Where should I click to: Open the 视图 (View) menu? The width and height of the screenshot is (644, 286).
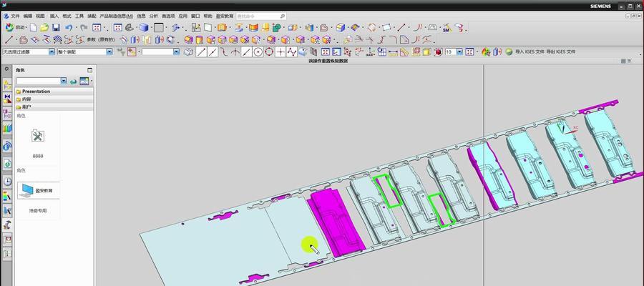pyautogui.click(x=40, y=16)
